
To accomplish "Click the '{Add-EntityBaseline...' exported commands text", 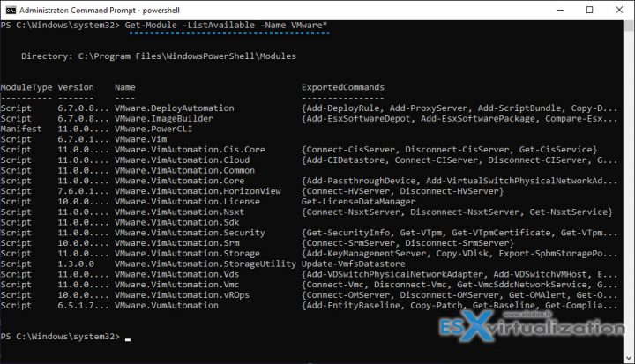I will click(x=459, y=306).
